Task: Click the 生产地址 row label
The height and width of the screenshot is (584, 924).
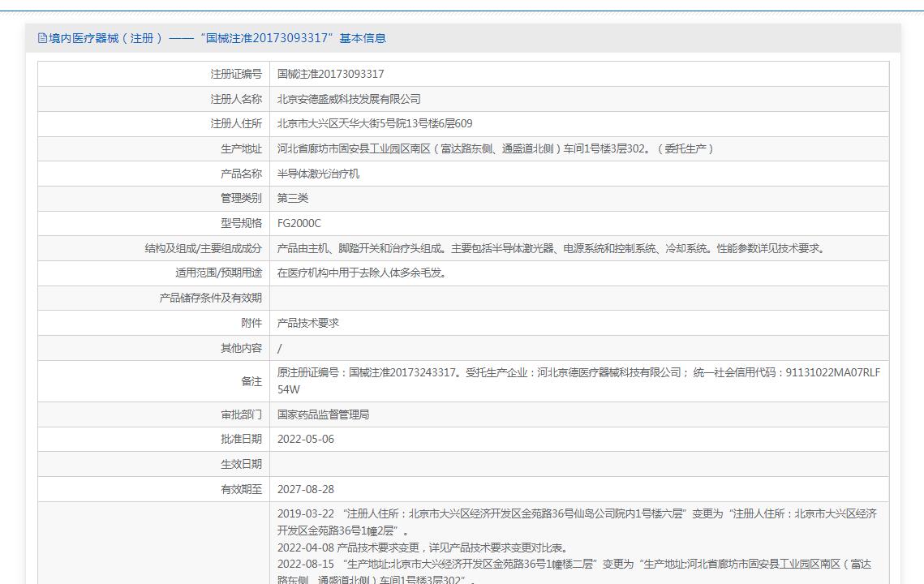Action: point(241,149)
